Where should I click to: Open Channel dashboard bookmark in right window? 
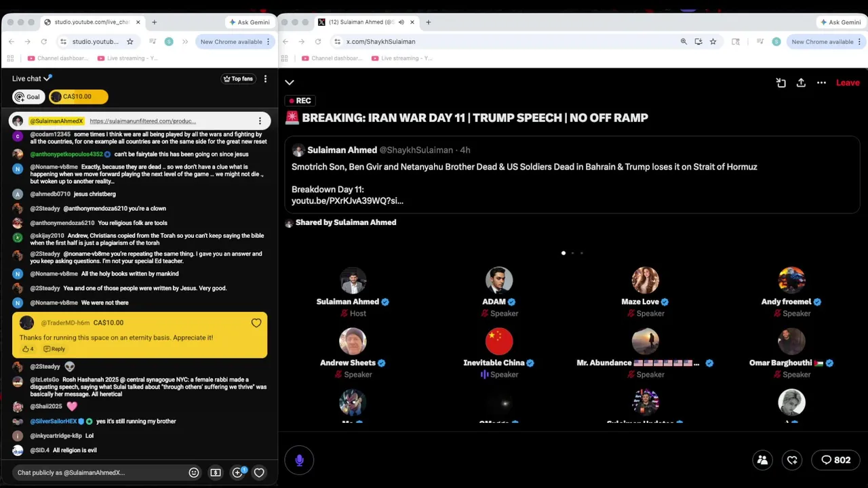tap(332, 58)
